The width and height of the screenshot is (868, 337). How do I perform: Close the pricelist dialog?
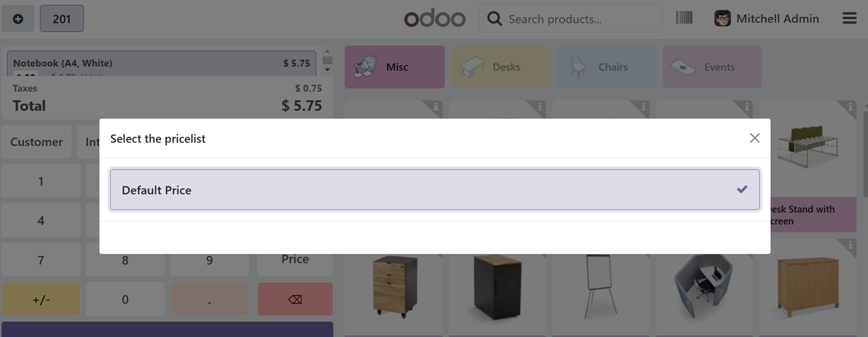(x=754, y=138)
